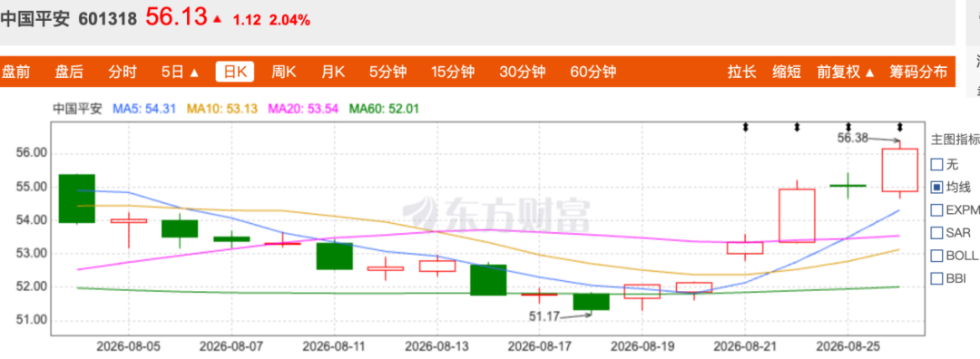The image size is (980, 359).
Task: Enable the BOLL indicator checkbox
Action: 936,256
